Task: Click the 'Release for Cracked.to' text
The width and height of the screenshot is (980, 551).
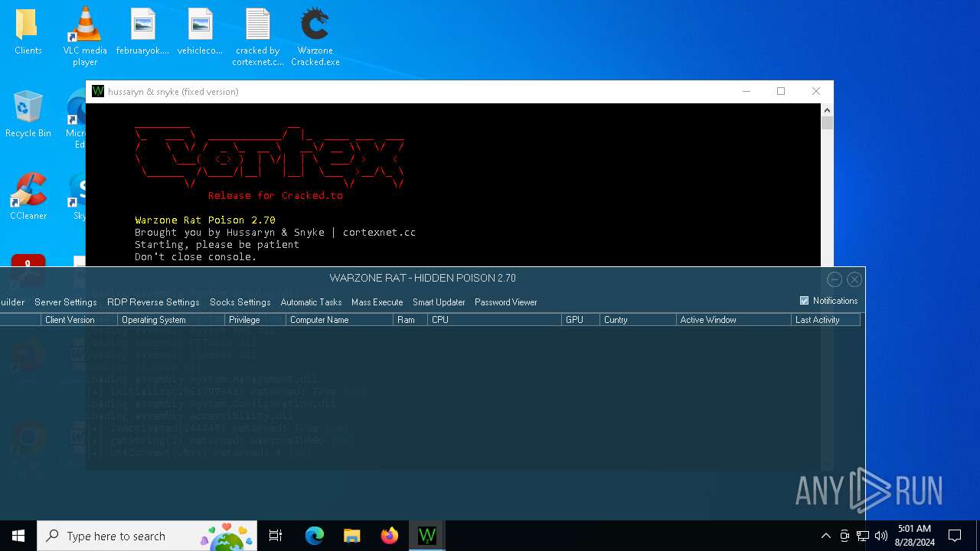Action: 276,196
